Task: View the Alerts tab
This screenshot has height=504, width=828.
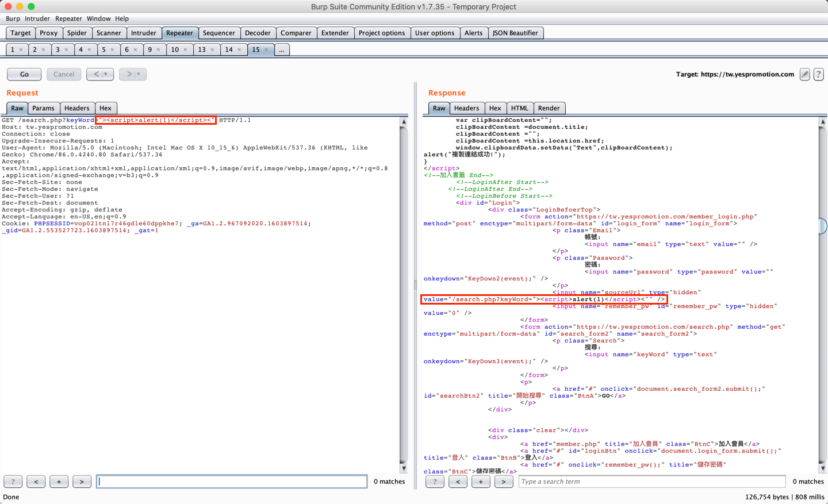Action: (474, 33)
